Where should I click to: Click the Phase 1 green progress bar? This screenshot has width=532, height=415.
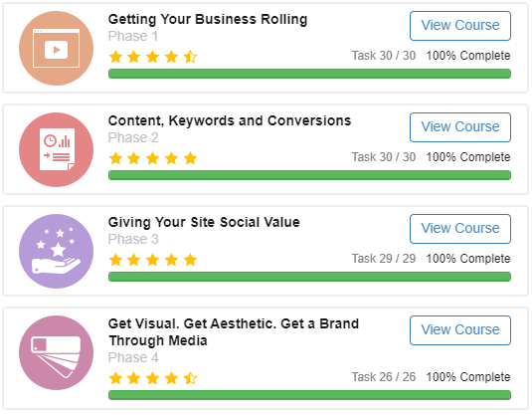309,74
